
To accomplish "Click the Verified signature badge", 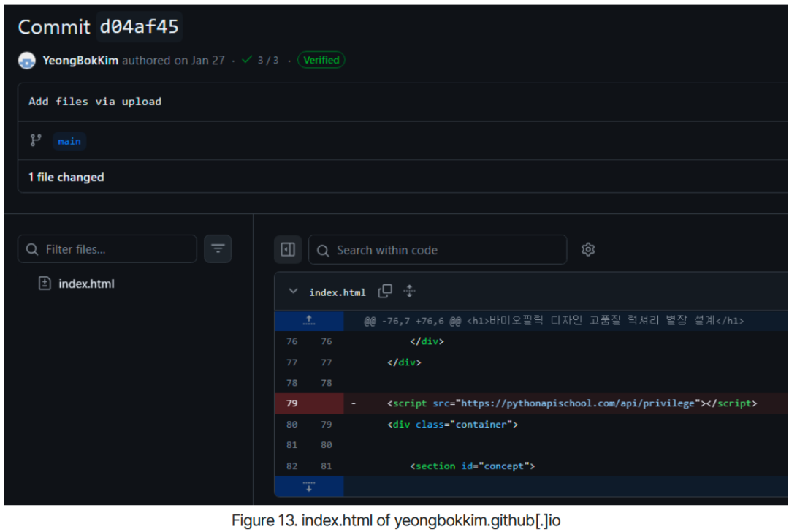I will tap(321, 61).
